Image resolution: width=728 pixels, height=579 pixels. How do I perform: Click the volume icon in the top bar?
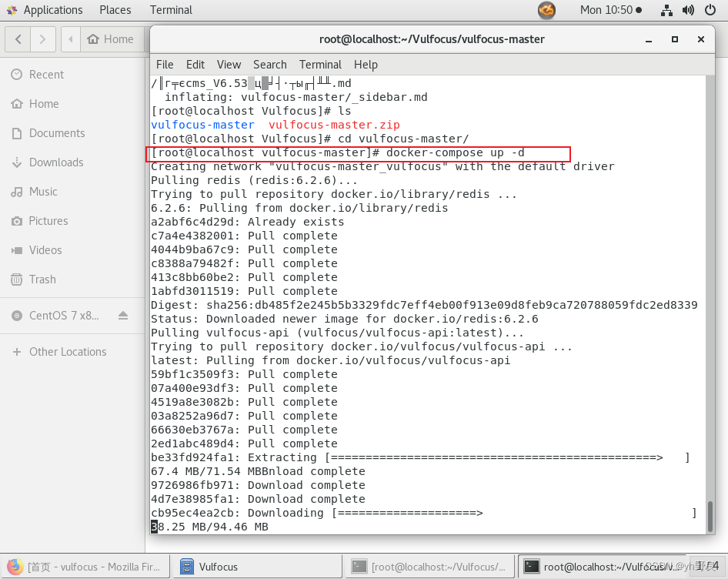[686, 10]
